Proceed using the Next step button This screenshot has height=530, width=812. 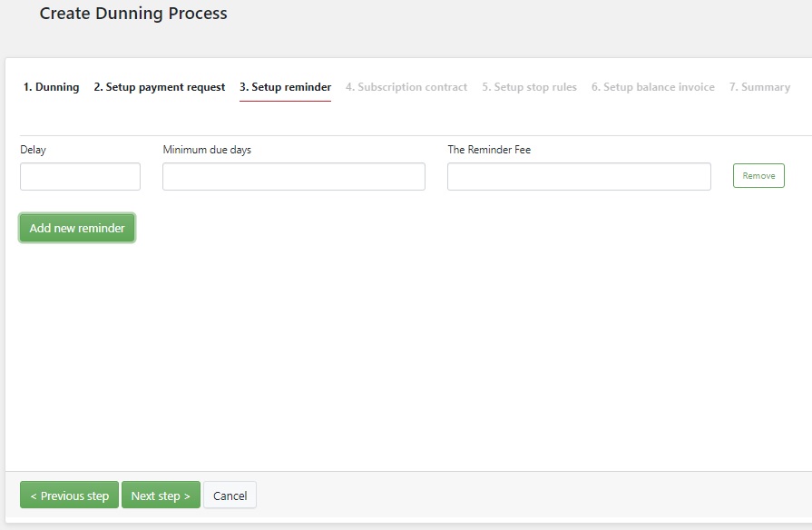point(161,496)
